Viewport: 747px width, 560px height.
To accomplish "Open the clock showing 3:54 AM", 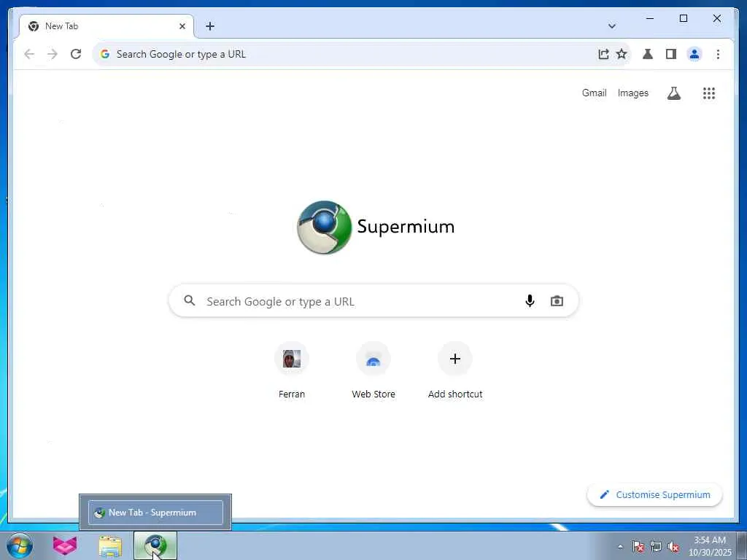I will tap(710, 546).
